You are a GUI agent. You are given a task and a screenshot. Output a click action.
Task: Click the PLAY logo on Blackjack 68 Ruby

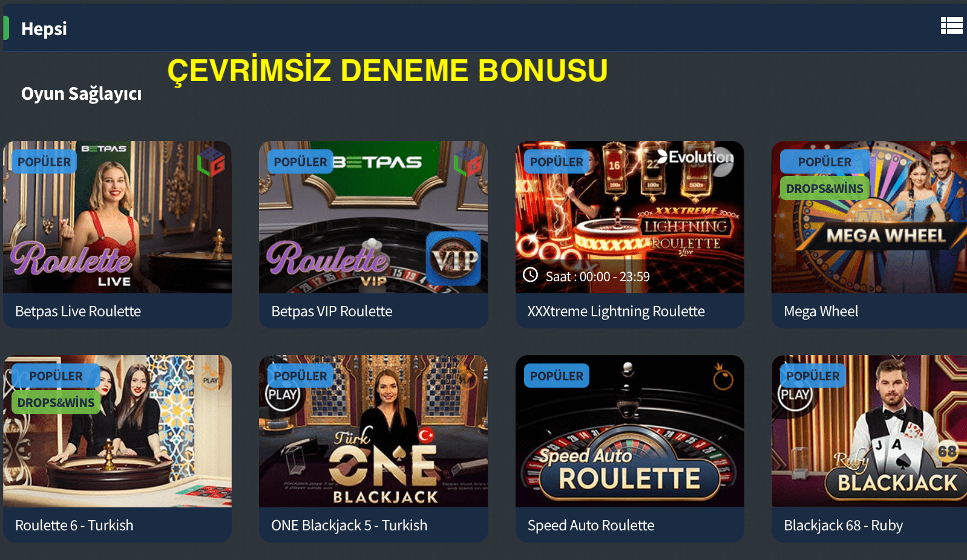[794, 395]
